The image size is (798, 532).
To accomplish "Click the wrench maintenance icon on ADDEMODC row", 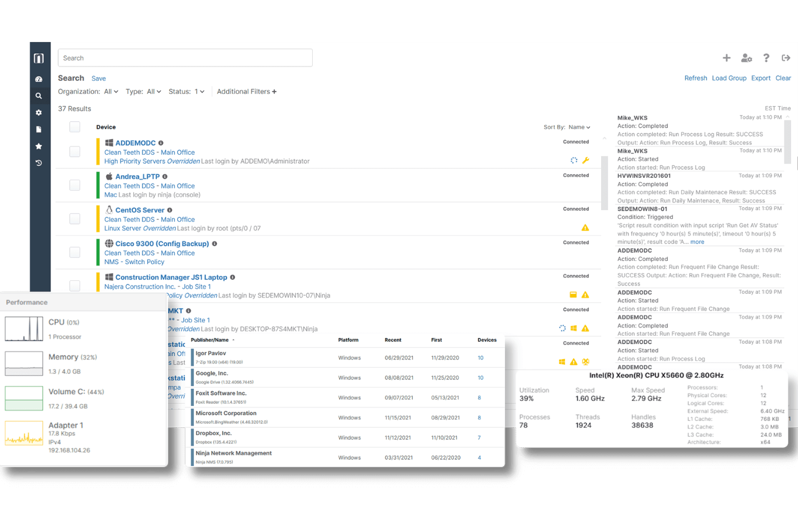I will 586,160.
